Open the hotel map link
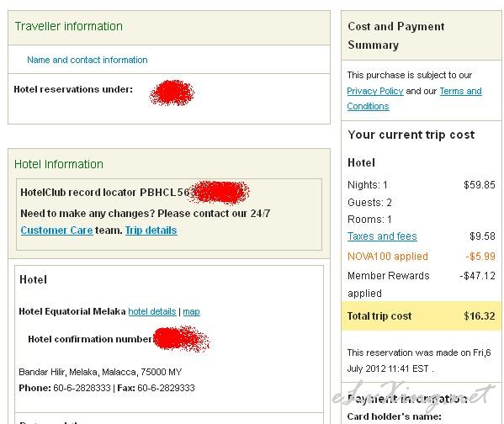504x424 pixels. tap(191, 311)
